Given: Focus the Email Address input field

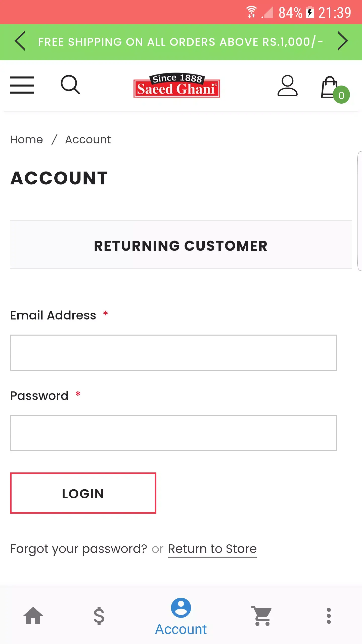Looking at the screenshot, I should tap(173, 353).
